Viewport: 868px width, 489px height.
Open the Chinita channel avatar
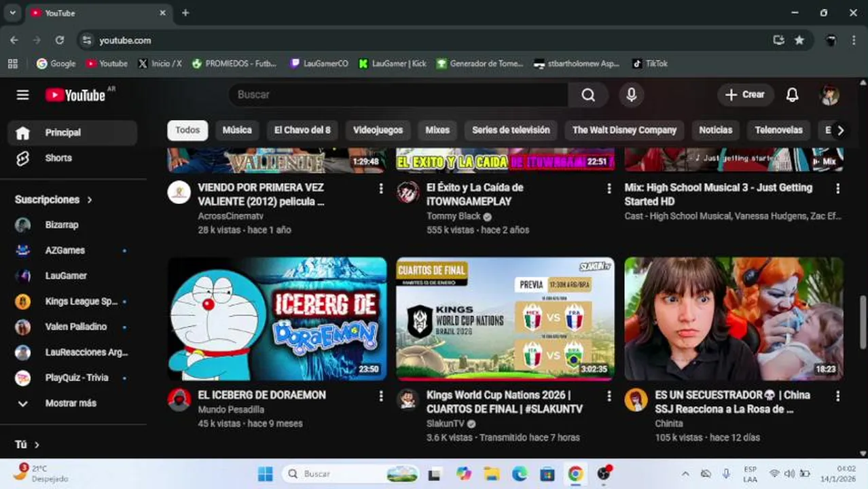tap(636, 399)
